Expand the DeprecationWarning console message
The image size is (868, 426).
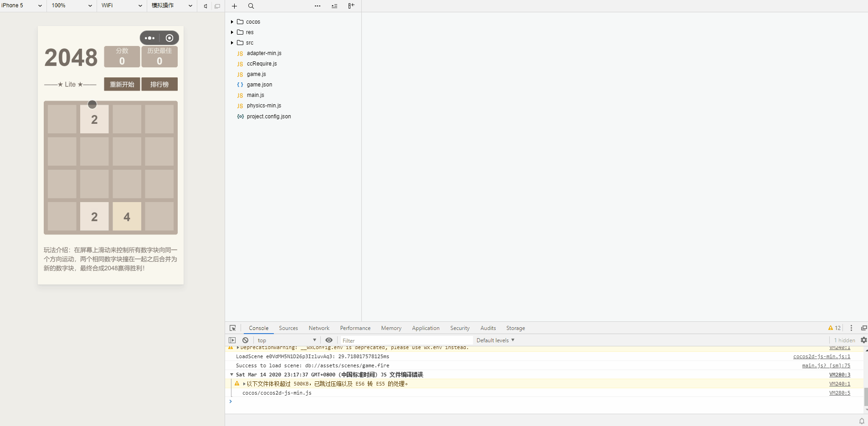[x=238, y=348]
